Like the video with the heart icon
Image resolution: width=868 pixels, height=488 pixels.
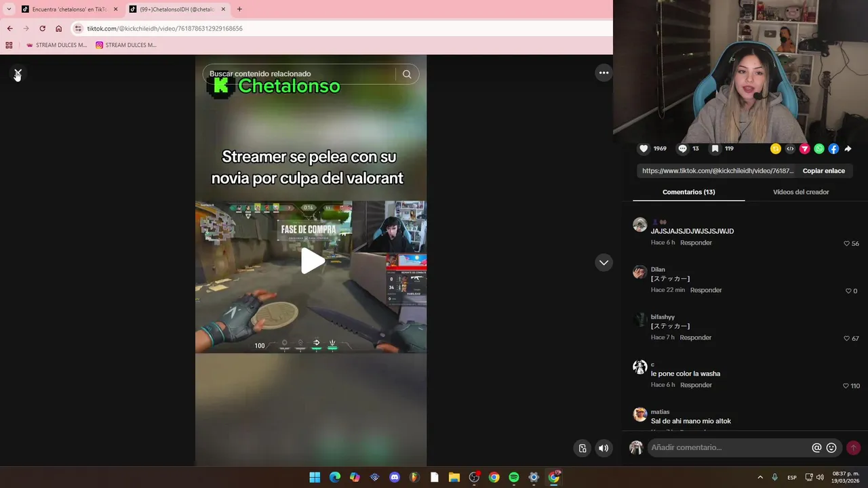tap(644, 148)
